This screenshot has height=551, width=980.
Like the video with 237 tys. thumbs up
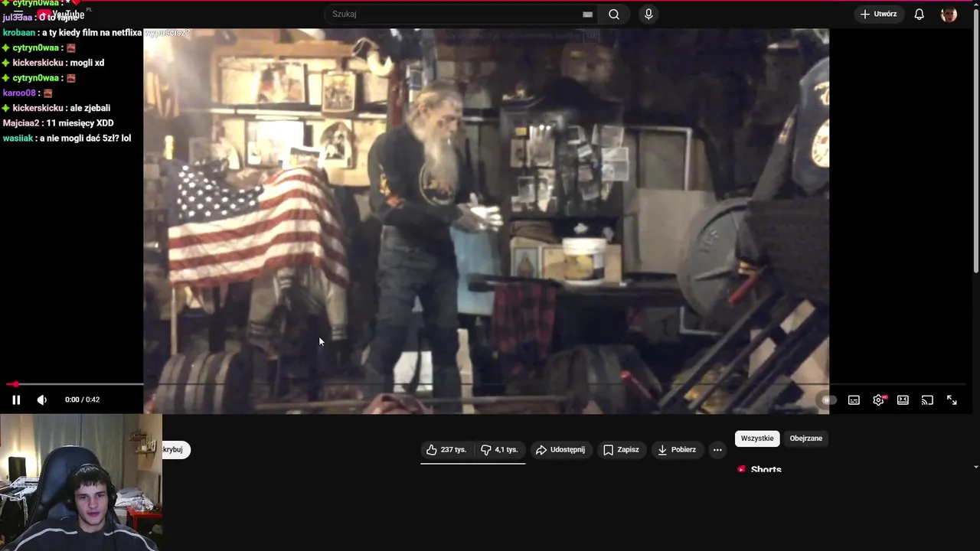click(446, 450)
